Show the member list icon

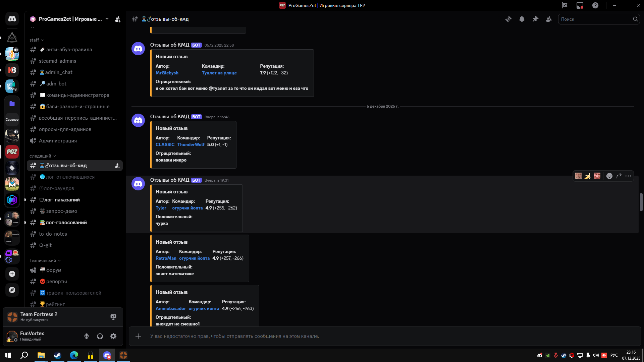pyautogui.click(x=549, y=19)
